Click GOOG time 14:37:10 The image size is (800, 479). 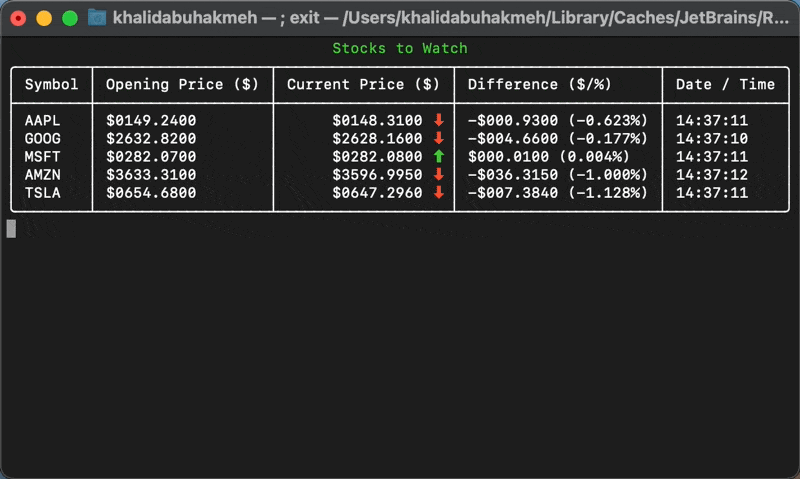point(712,138)
